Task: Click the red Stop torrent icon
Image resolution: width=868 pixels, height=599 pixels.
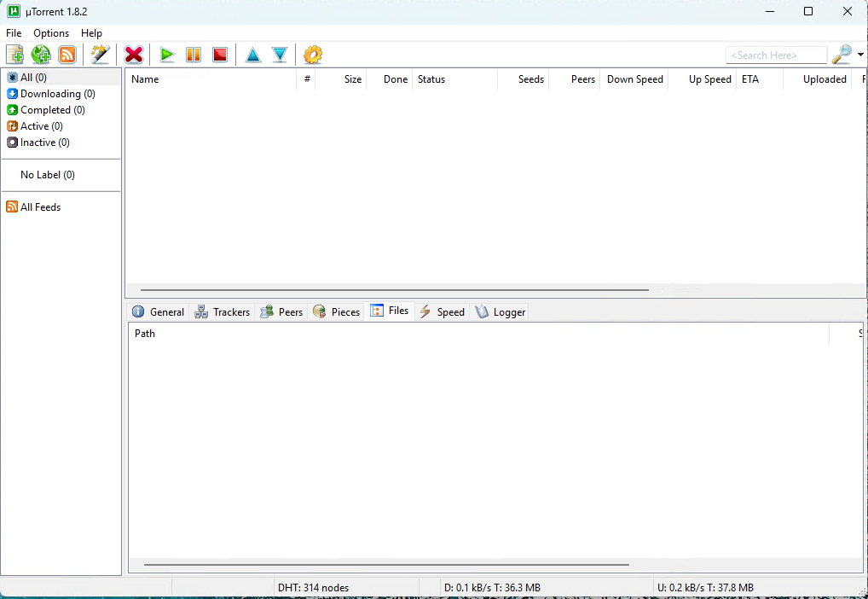Action: (220, 55)
